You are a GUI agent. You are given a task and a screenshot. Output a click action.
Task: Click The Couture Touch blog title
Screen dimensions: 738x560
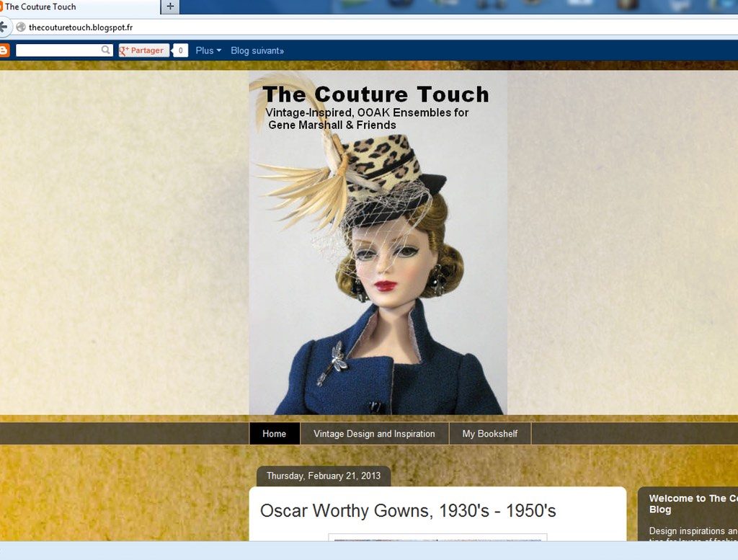pyautogui.click(x=375, y=94)
